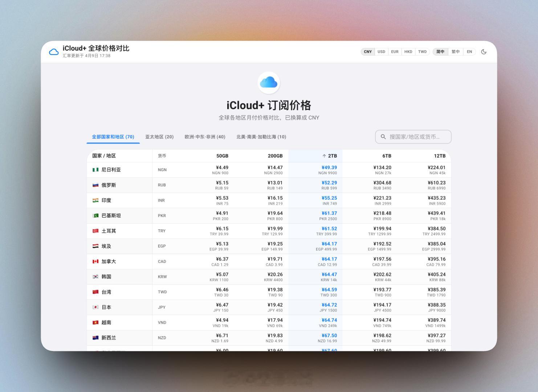Click the ¥388.35 12TB price for Japan
Viewport: 538px width, 392px height.
436,305
